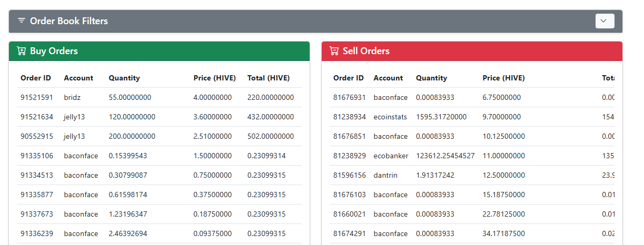
Task: Click jelly13 in order 91521634 row
Action: [x=75, y=117]
